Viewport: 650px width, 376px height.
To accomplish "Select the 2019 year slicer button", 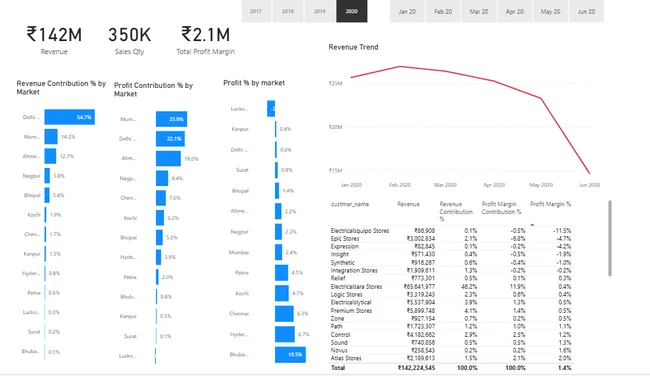I will (320, 11).
